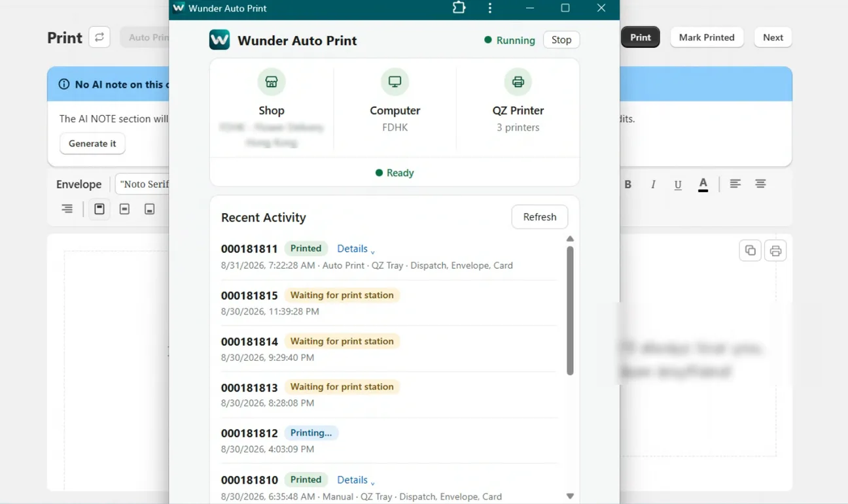The image size is (848, 504).
Task: Click the copy icon in preview area
Action: [x=751, y=250]
